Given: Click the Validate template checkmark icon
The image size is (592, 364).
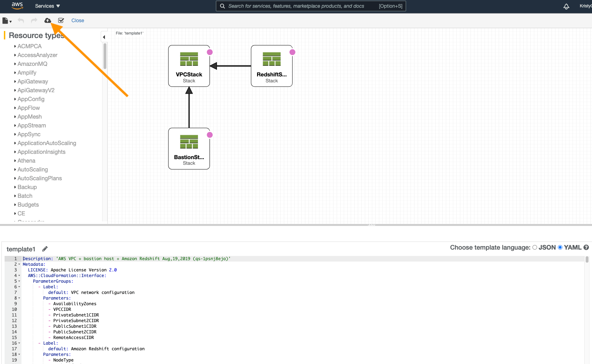Looking at the screenshot, I should tap(61, 20).
